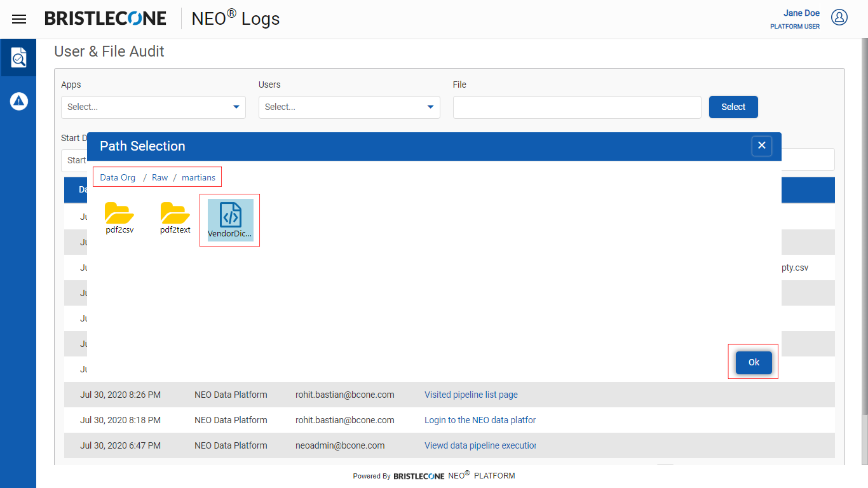Navigate to Raw in breadcrumb
The width and height of the screenshot is (868, 488).
click(159, 177)
